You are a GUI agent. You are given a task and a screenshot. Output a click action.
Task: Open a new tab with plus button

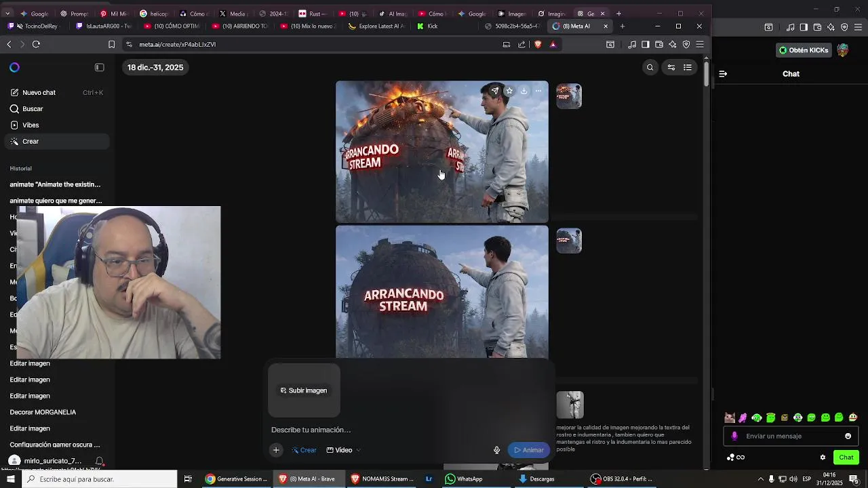click(x=623, y=26)
